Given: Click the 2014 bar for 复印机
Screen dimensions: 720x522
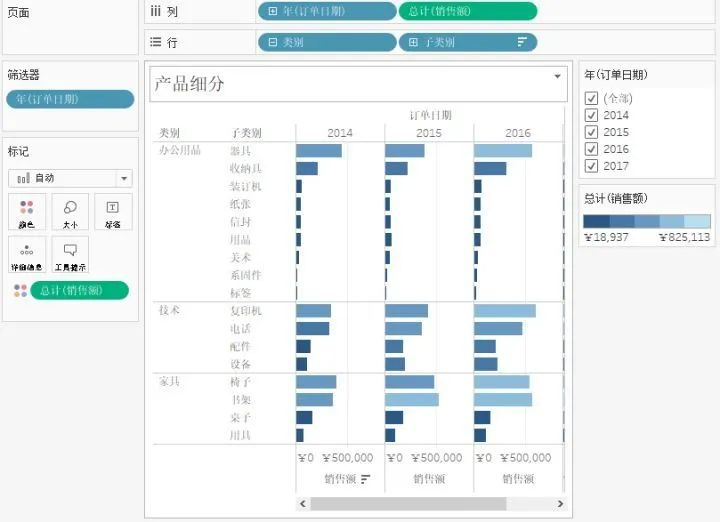Looking at the screenshot, I should (x=314, y=311).
